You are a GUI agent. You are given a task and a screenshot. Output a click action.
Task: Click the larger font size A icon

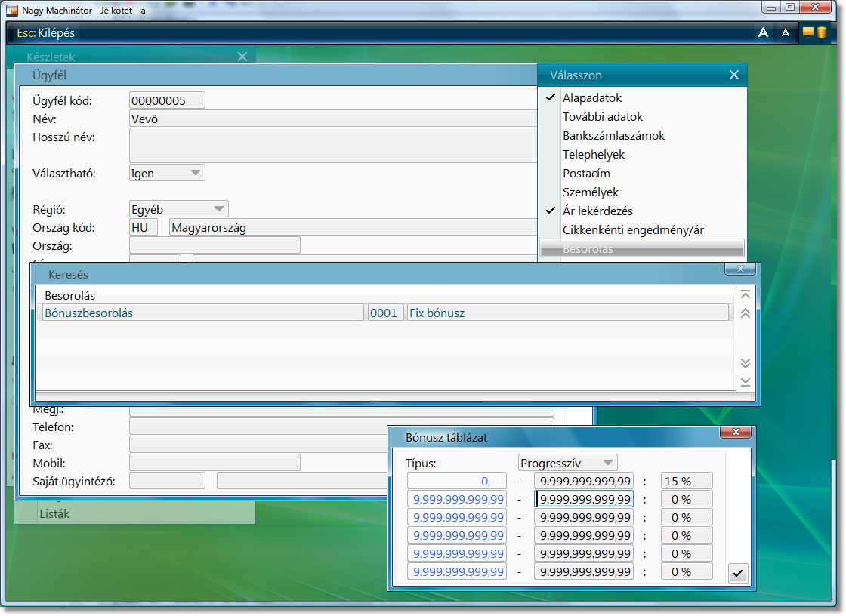pyautogui.click(x=763, y=33)
